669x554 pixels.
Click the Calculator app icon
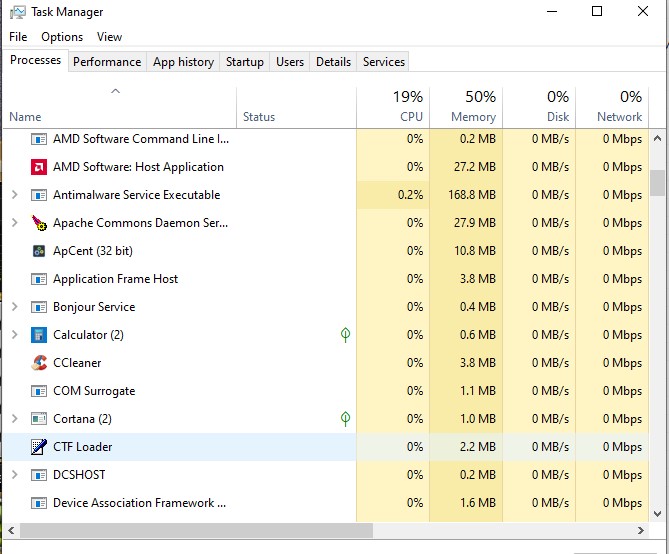click(x=39, y=335)
